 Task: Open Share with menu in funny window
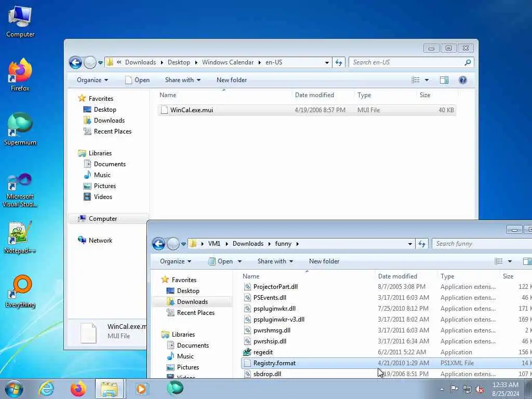coord(275,262)
